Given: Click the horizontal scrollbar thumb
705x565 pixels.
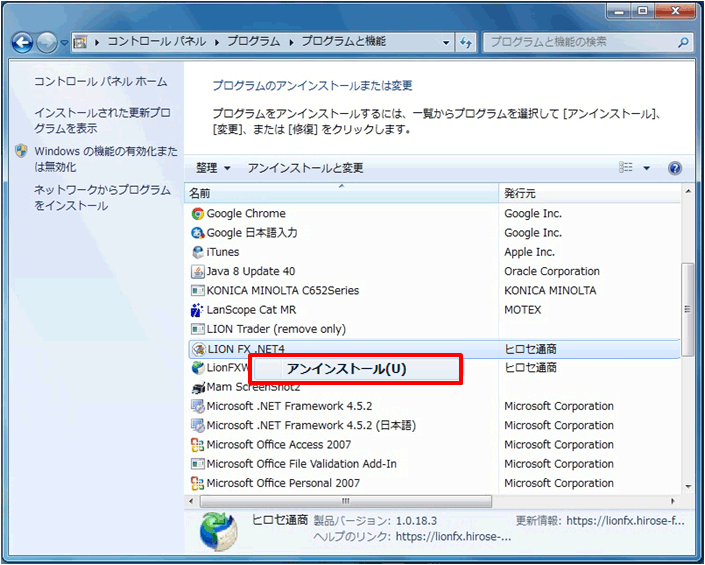Looking at the screenshot, I should coord(346,501).
